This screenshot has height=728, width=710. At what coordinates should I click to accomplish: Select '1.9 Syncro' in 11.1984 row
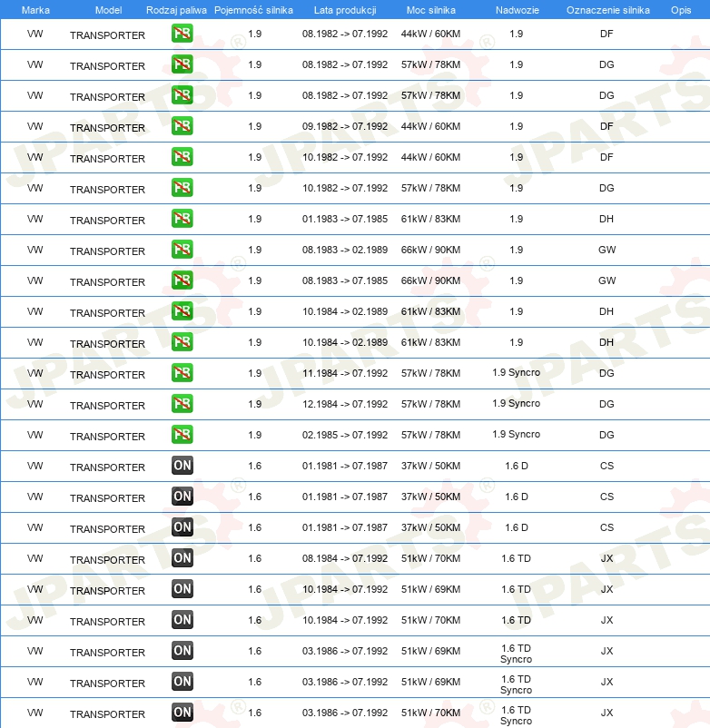pyautogui.click(x=517, y=373)
